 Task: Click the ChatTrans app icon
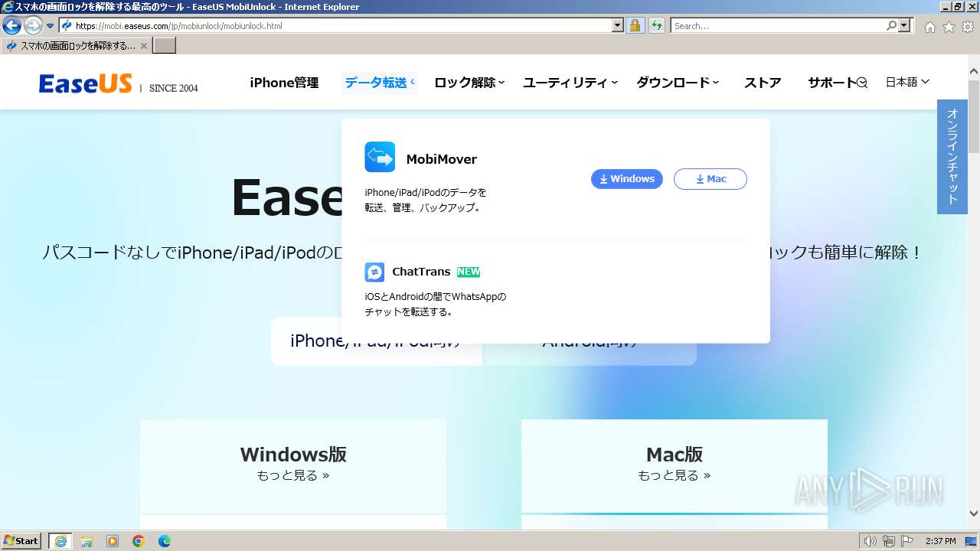(374, 272)
